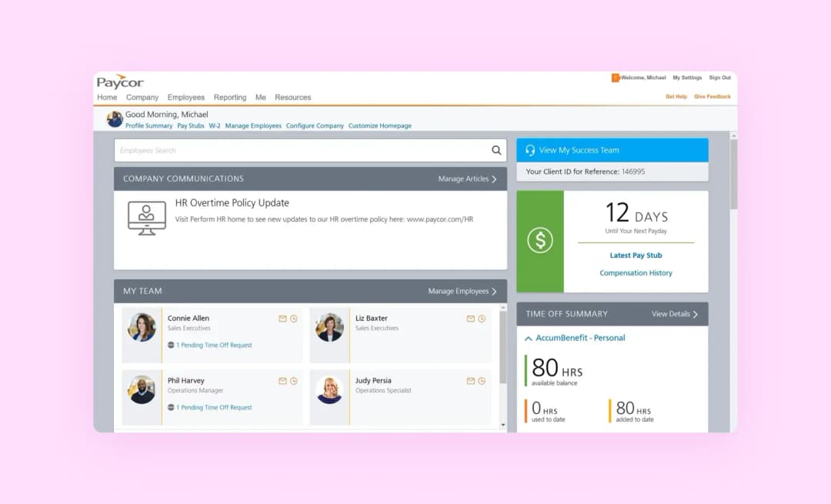Open the Reporting menu
This screenshot has height=504, width=831.
point(230,98)
